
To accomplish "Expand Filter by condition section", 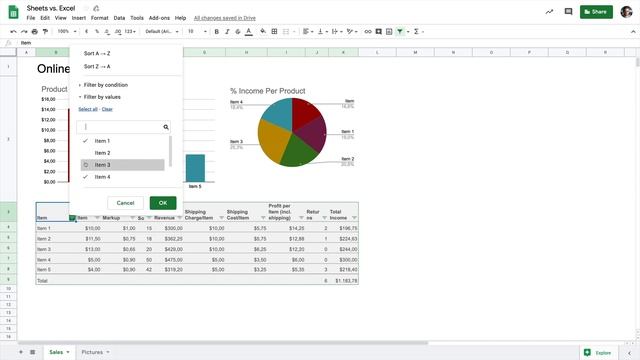I will (103, 85).
